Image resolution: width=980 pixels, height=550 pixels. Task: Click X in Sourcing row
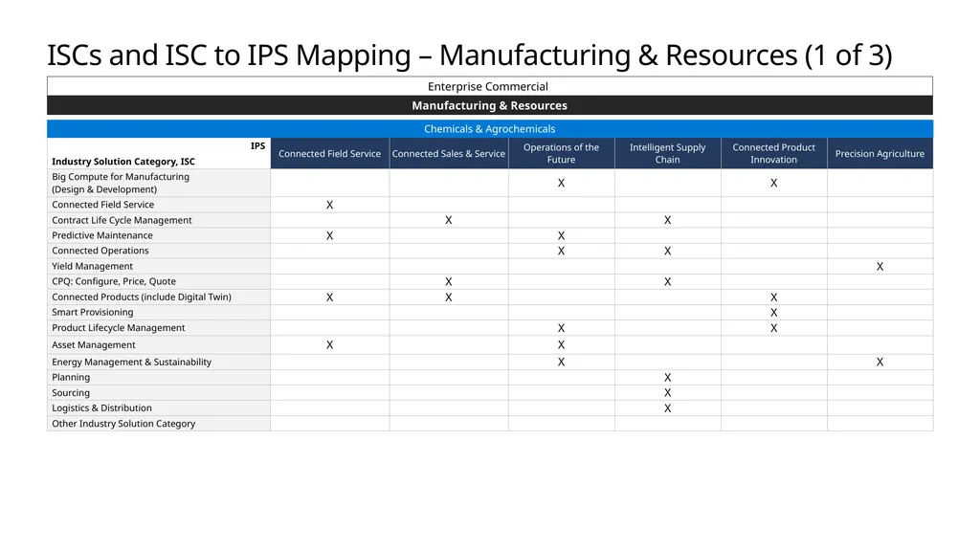[667, 392]
